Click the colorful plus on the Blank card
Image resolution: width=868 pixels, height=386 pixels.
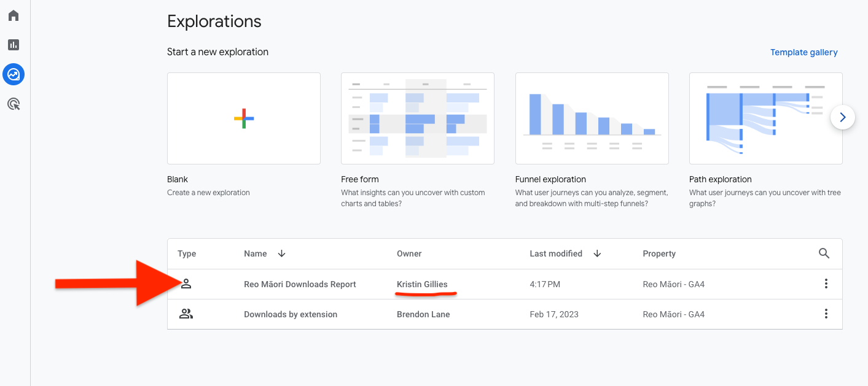(x=243, y=118)
